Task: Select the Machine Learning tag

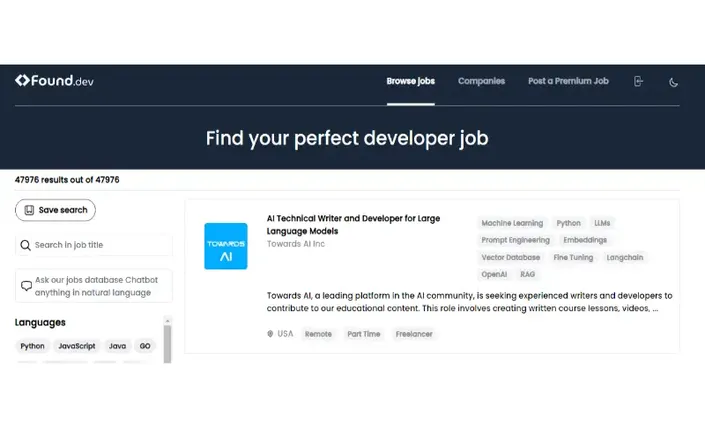Action: click(512, 223)
